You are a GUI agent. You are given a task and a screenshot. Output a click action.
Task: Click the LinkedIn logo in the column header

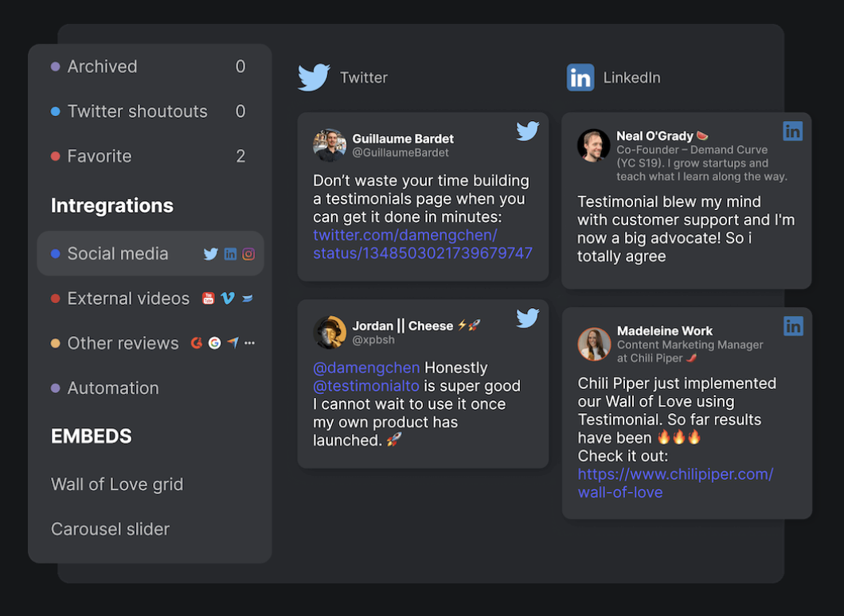[580, 77]
